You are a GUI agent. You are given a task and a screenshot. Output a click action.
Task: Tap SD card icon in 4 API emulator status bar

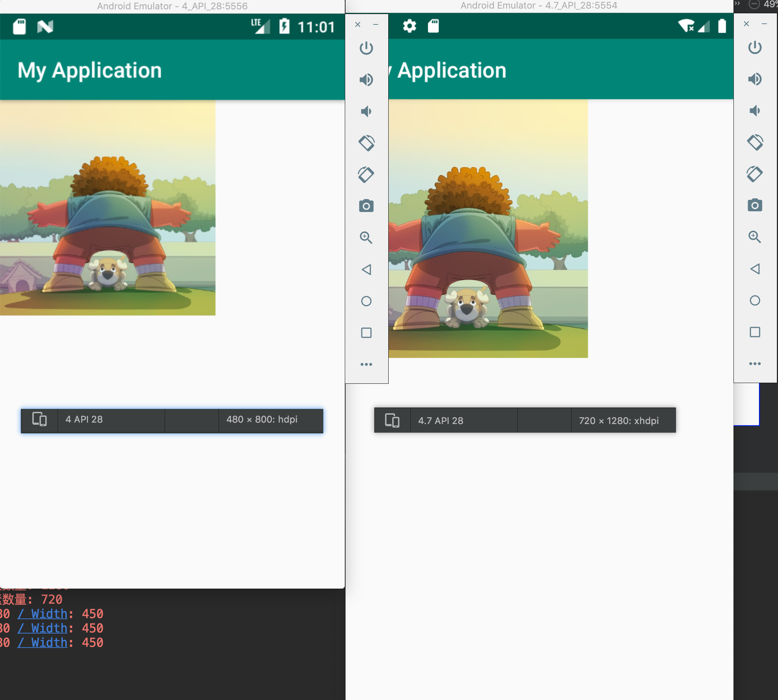pyautogui.click(x=19, y=27)
